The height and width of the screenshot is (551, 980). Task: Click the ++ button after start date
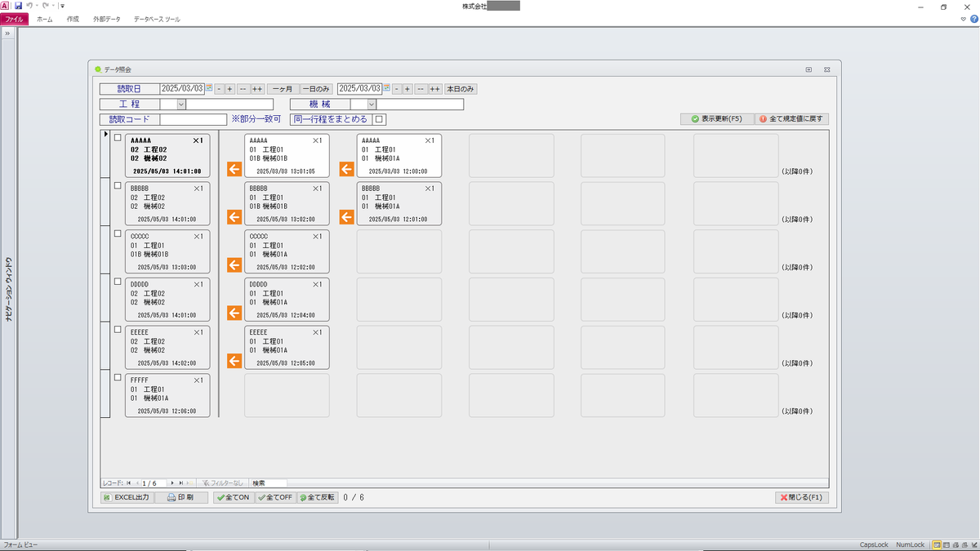[257, 89]
